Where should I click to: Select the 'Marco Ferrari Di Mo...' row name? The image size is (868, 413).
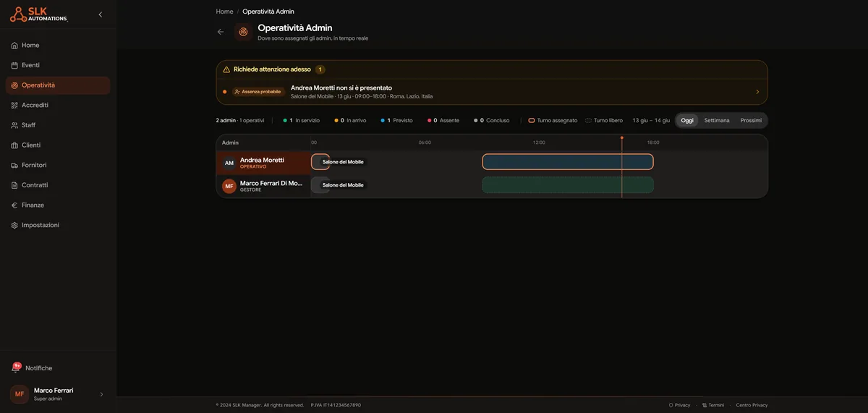coord(271,183)
